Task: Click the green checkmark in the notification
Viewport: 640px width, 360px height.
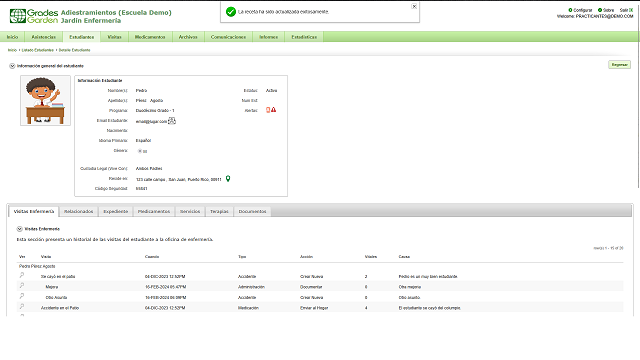Action: click(x=231, y=12)
